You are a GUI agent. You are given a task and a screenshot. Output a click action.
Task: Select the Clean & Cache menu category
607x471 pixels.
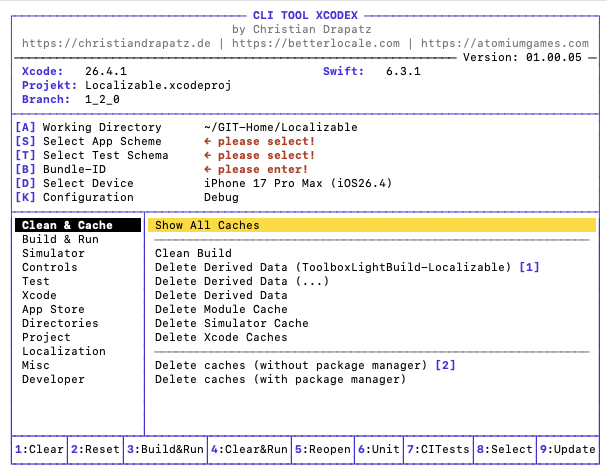[x=67, y=225]
